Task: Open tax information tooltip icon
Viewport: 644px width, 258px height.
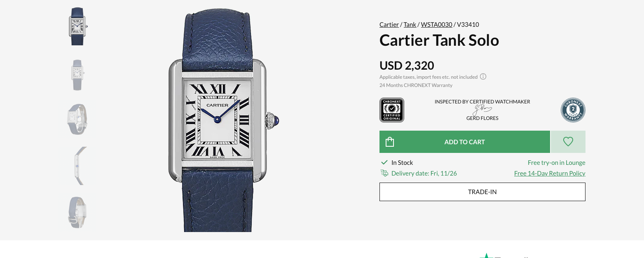Action: pos(483,77)
